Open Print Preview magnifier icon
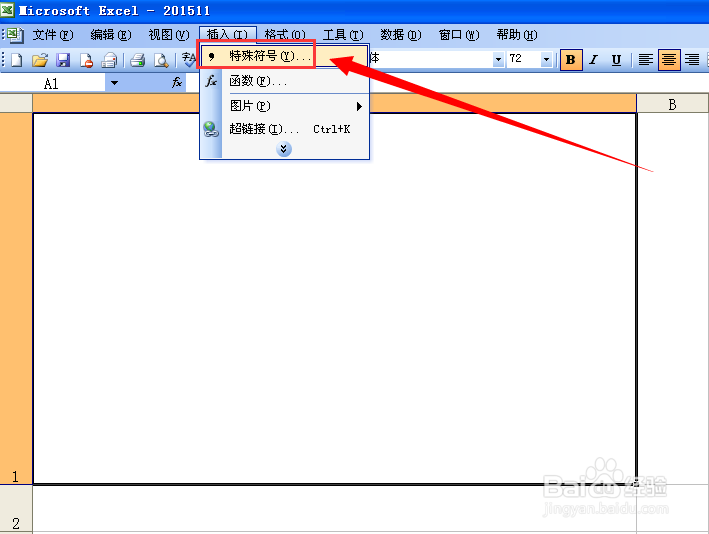The width and height of the screenshot is (709, 534). click(x=161, y=60)
